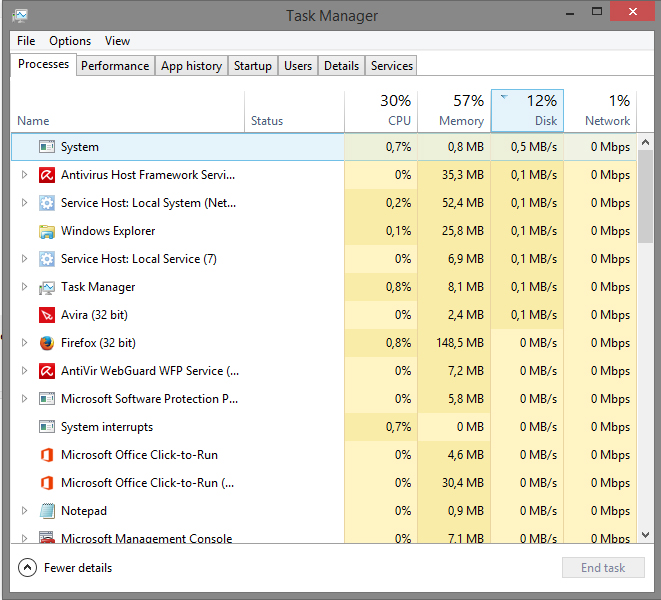Select the Processes tab

tap(43, 64)
